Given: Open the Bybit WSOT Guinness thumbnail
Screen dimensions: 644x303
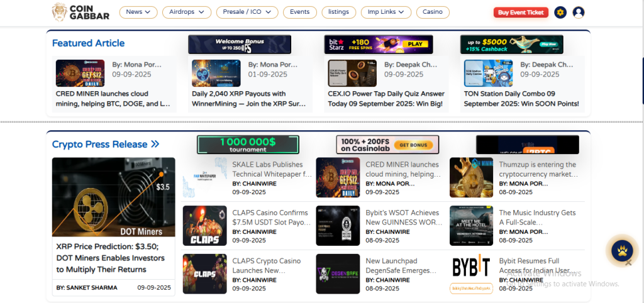Looking at the screenshot, I should (338, 226).
